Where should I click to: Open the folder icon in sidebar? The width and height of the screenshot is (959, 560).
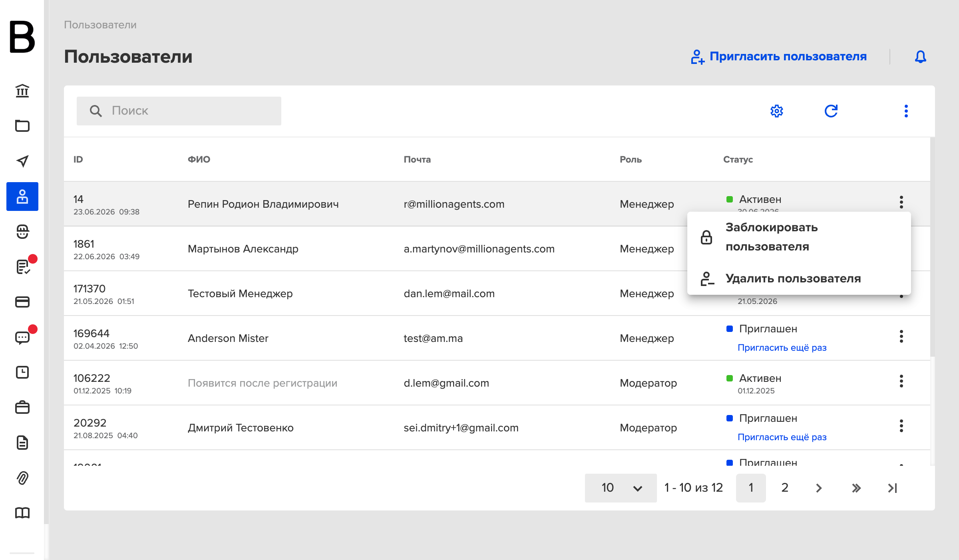coord(22,126)
